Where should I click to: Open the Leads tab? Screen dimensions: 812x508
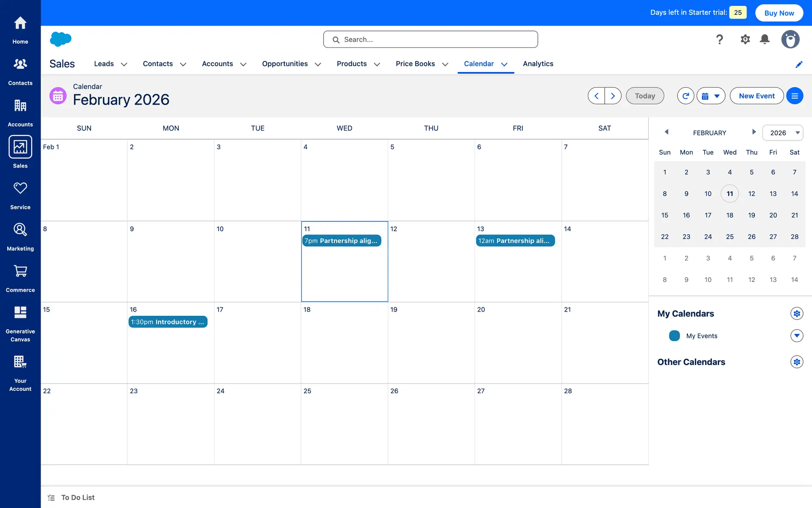[x=104, y=63]
